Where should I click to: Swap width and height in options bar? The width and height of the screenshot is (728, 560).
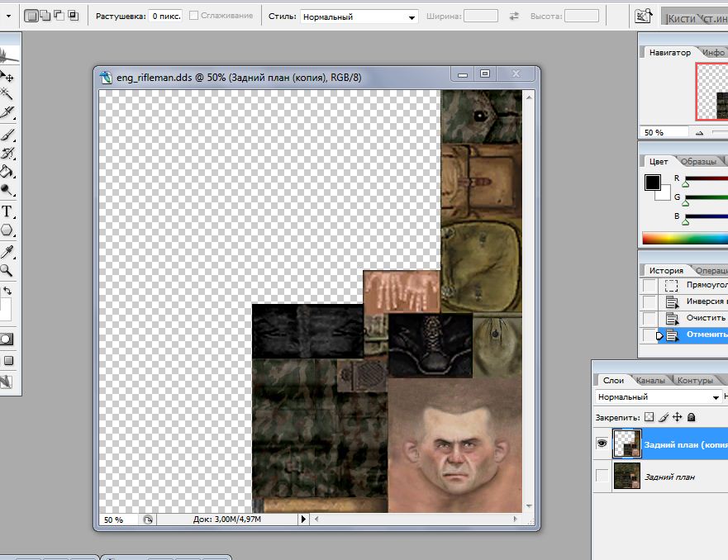point(514,17)
